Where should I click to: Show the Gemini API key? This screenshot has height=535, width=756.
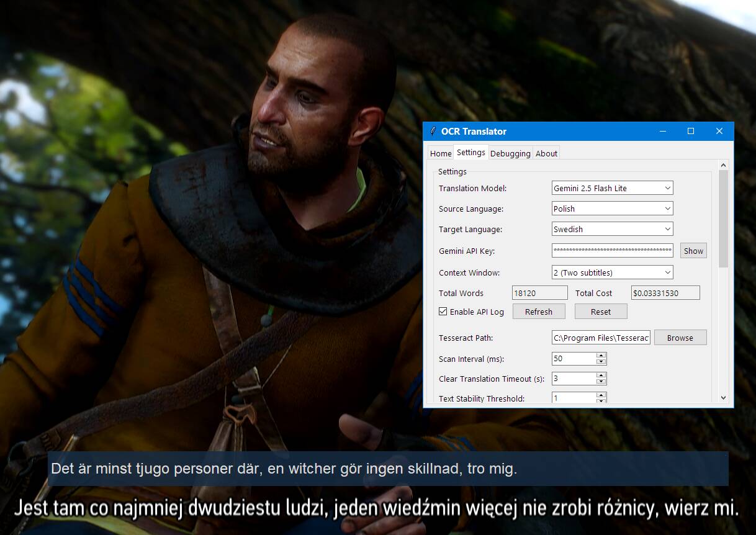click(x=693, y=251)
